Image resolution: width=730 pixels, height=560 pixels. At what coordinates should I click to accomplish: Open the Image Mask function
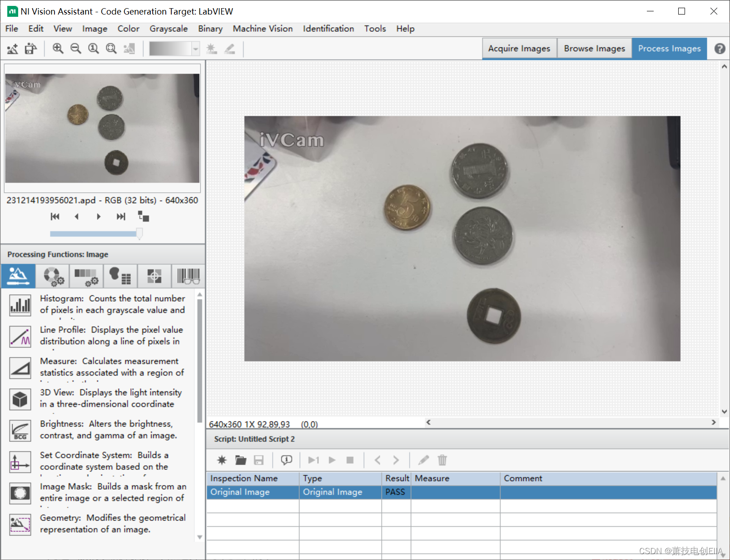coord(20,493)
